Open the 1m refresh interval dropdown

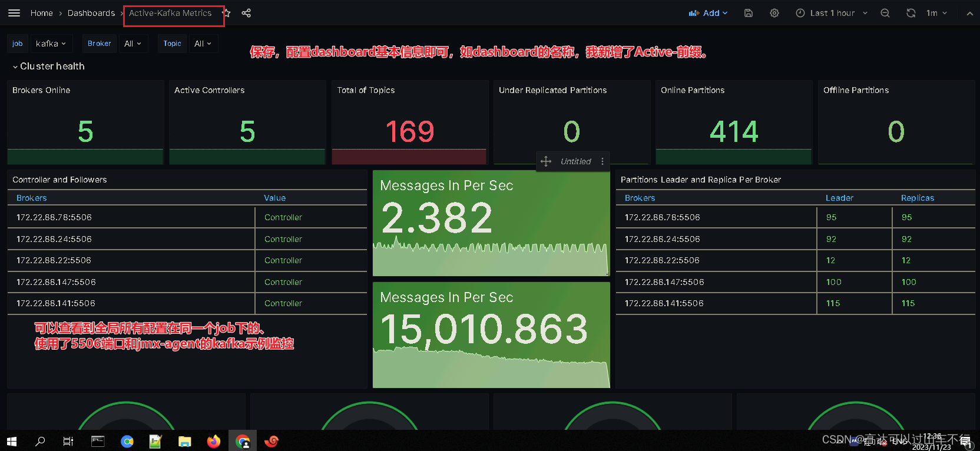pos(936,13)
